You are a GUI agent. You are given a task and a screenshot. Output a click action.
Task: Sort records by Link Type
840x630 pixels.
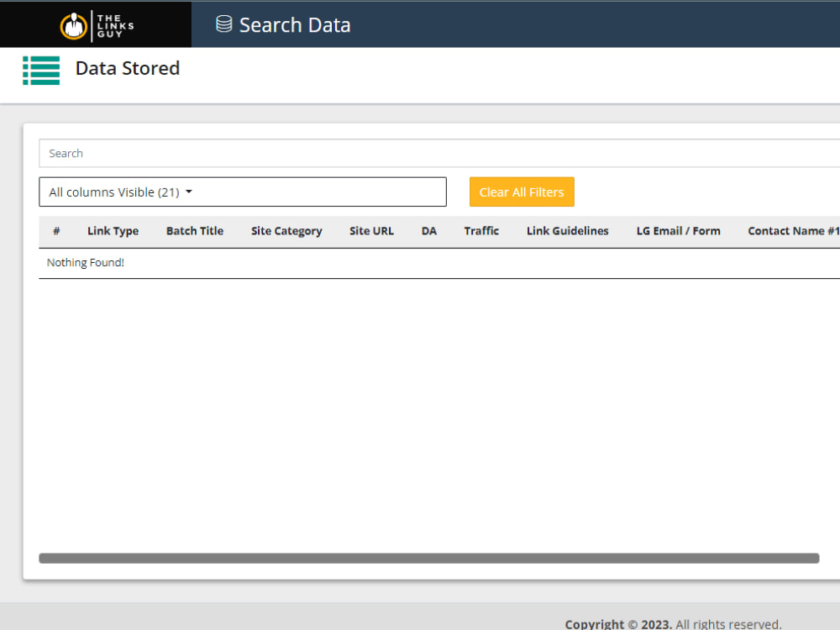pyautogui.click(x=113, y=231)
